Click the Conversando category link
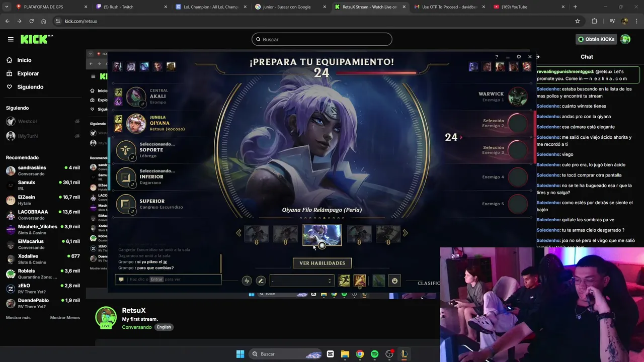The image size is (644, 362). [x=136, y=327]
